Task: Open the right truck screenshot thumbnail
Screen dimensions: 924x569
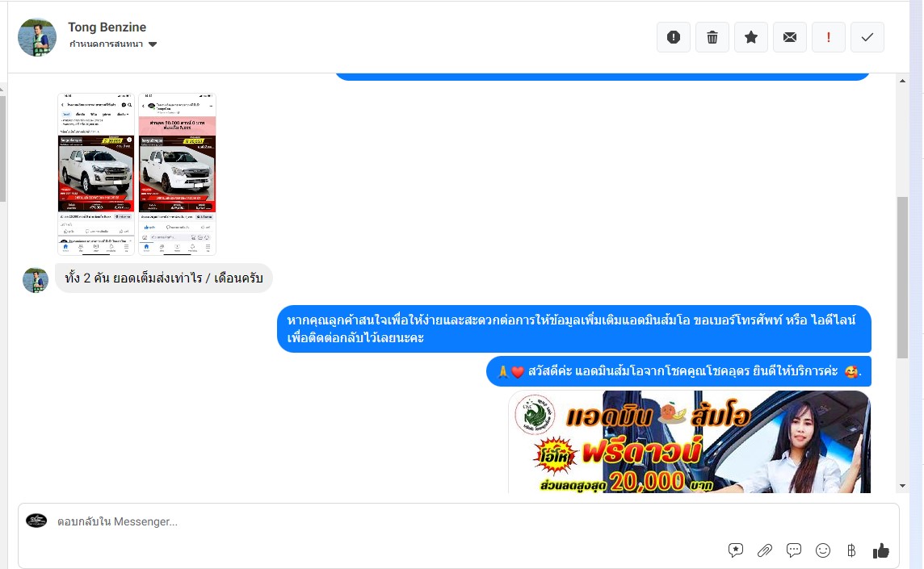Action: [177, 174]
